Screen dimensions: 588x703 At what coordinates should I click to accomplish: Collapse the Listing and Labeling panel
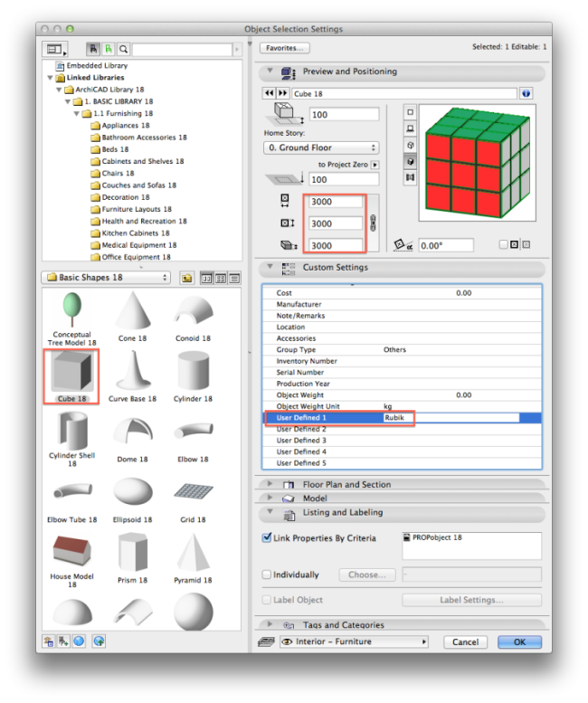(x=270, y=511)
